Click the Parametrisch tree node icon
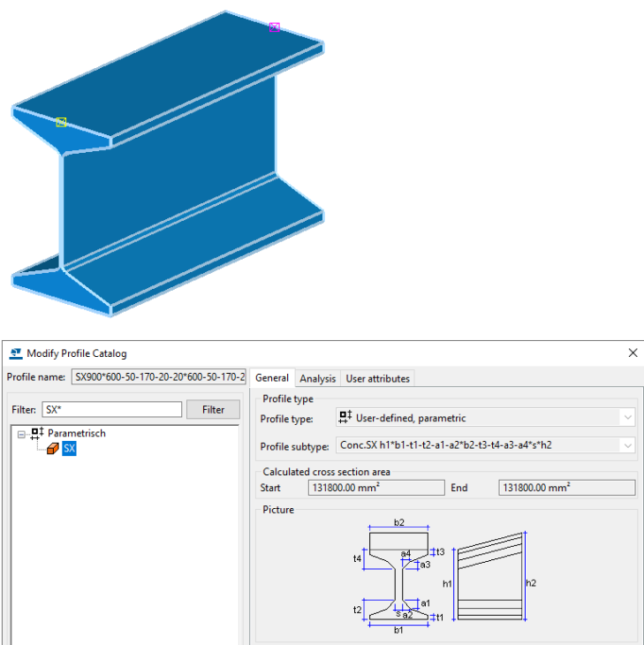Screen dimensions: 644x645 pyautogui.click(x=36, y=434)
